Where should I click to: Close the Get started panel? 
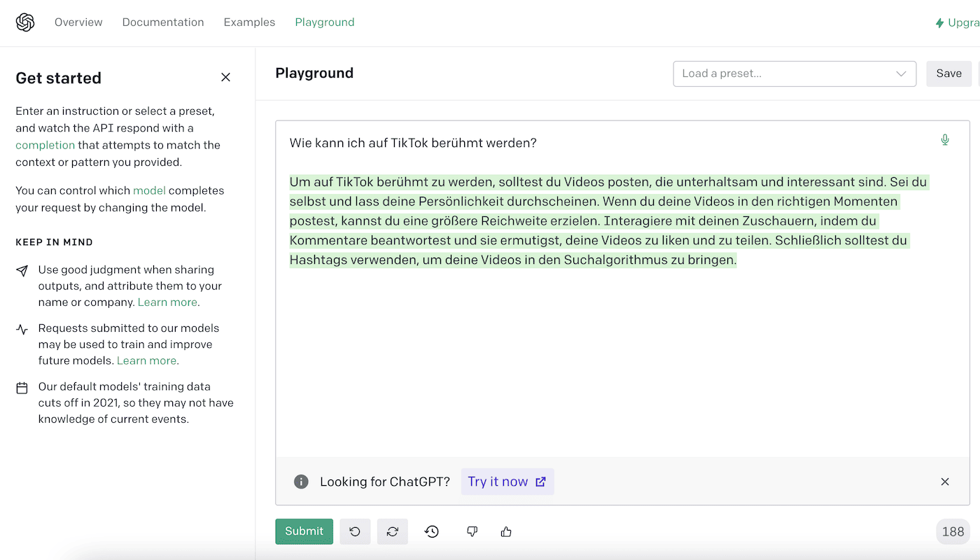tap(225, 77)
